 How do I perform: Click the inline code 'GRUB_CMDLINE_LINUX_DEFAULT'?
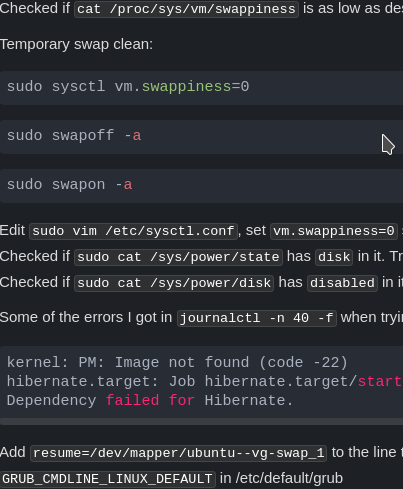click(x=107, y=479)
